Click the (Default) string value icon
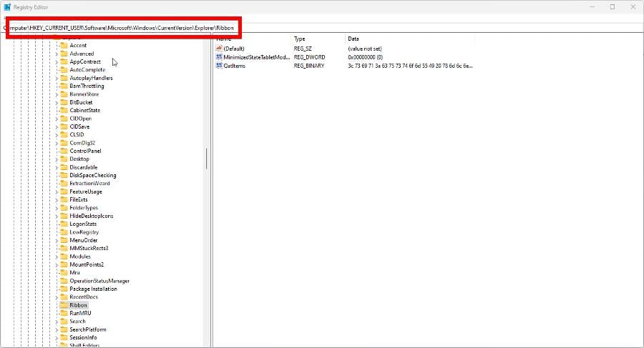This screenshot has width=644, height=348. [x=219, y=49]
